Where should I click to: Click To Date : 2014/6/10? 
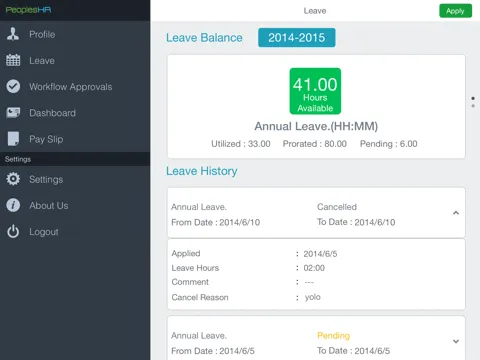coord(356,222)
